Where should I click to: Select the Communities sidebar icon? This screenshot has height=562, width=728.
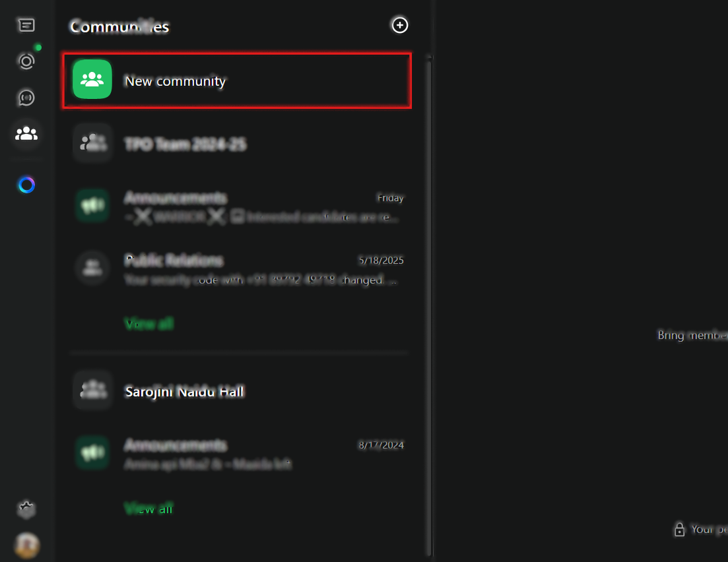(26, 134)
